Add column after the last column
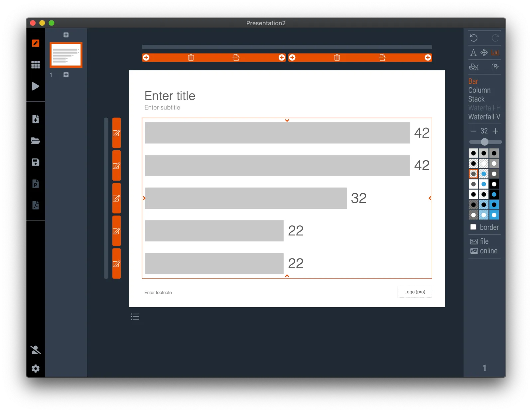Screen dimensions: 532x412 (x=428, y=58)
